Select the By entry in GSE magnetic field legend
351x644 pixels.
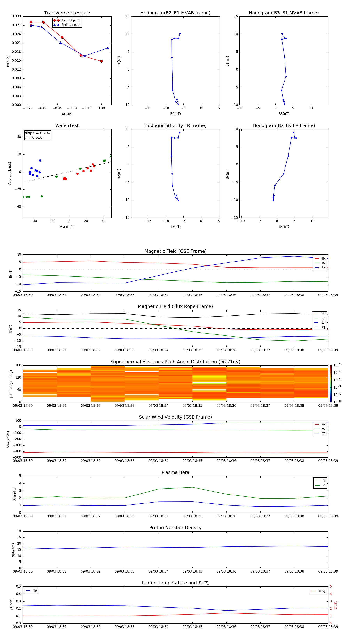point(320,263)
